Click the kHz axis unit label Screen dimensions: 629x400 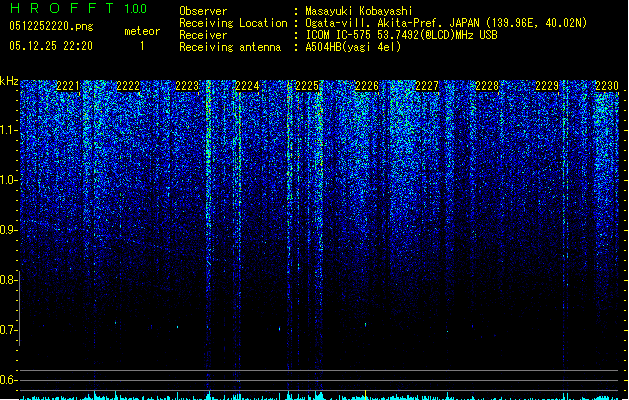9,81
